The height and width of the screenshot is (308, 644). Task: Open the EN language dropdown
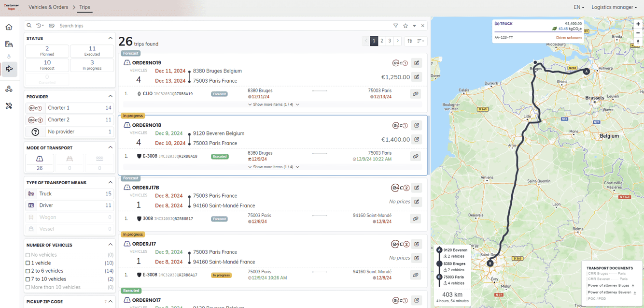[578, 7]
